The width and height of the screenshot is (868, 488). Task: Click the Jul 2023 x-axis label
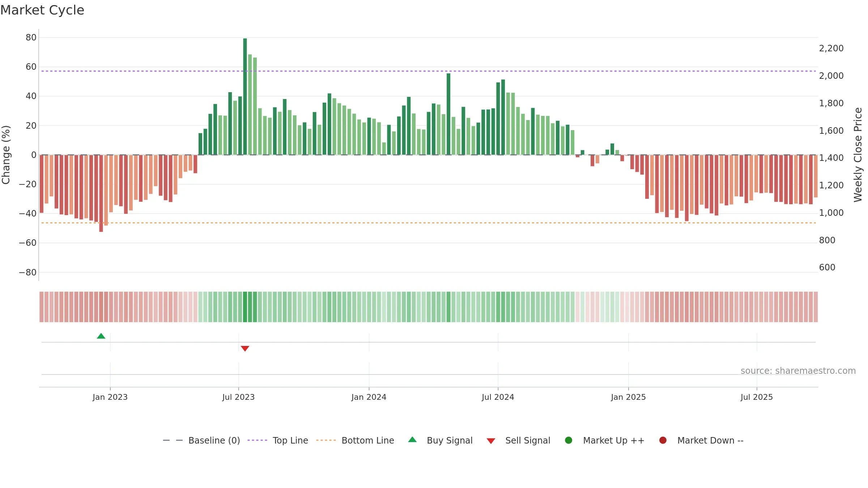pos(238,397)
